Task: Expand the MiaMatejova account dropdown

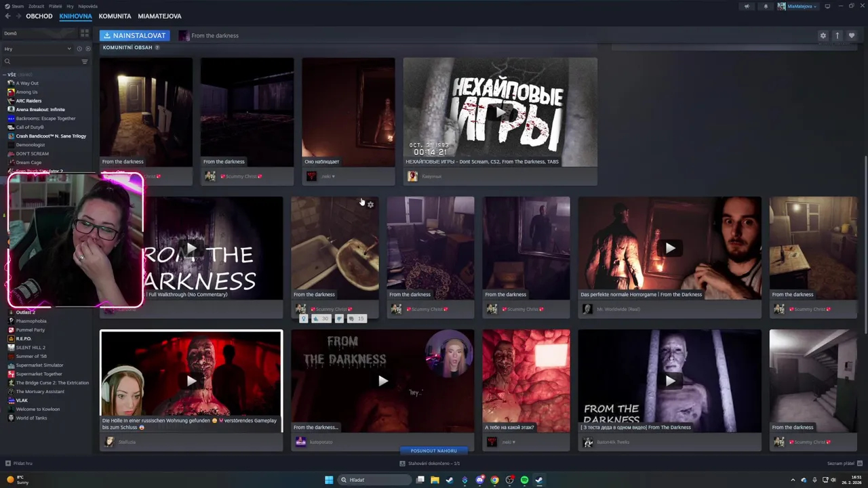Action: click(797, 6)
